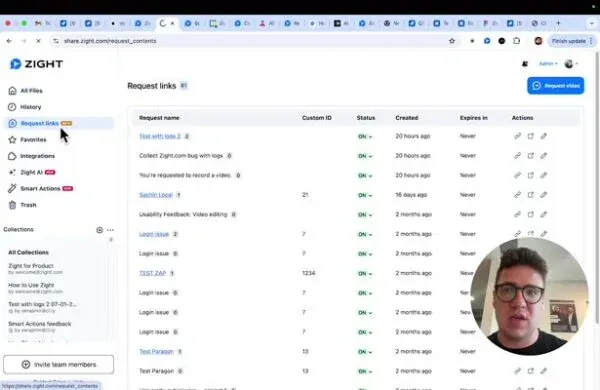The width and height of the screenshot is (600, 390).
Task: Click the Created column header
Action: click(x=407, y=118)
